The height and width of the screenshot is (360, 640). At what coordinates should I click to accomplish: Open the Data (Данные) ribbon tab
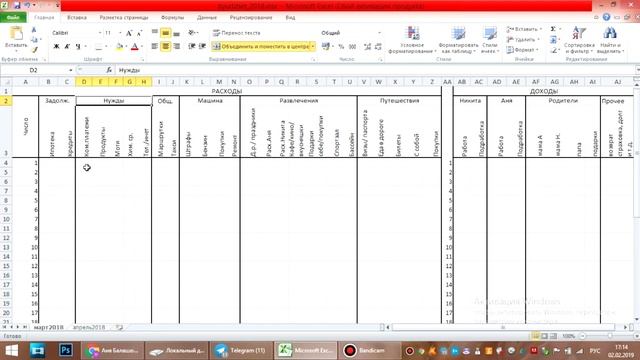tap(207, 18)
